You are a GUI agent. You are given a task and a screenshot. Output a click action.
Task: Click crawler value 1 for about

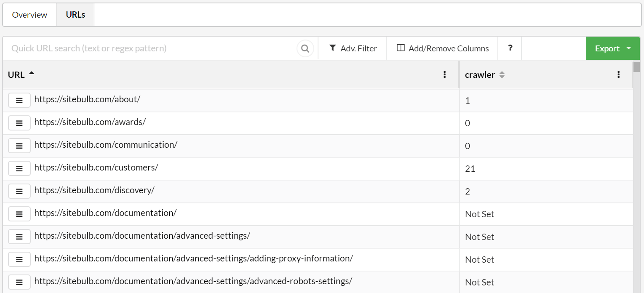468,101
